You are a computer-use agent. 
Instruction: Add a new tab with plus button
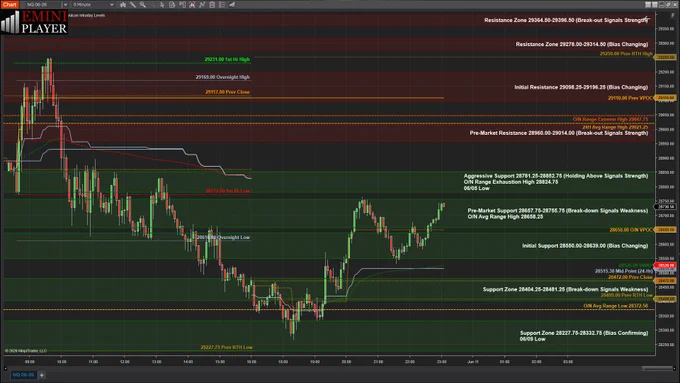click(42, 375)
